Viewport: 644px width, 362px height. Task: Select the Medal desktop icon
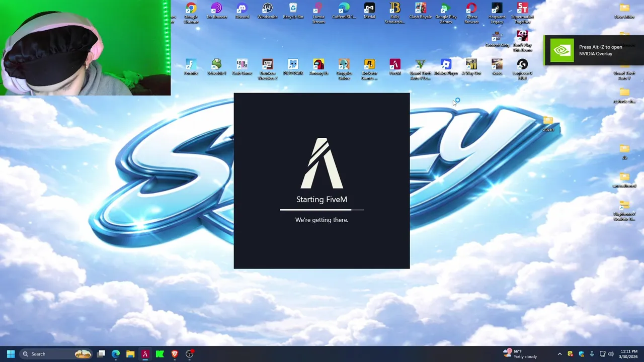[x=370, y=11]
